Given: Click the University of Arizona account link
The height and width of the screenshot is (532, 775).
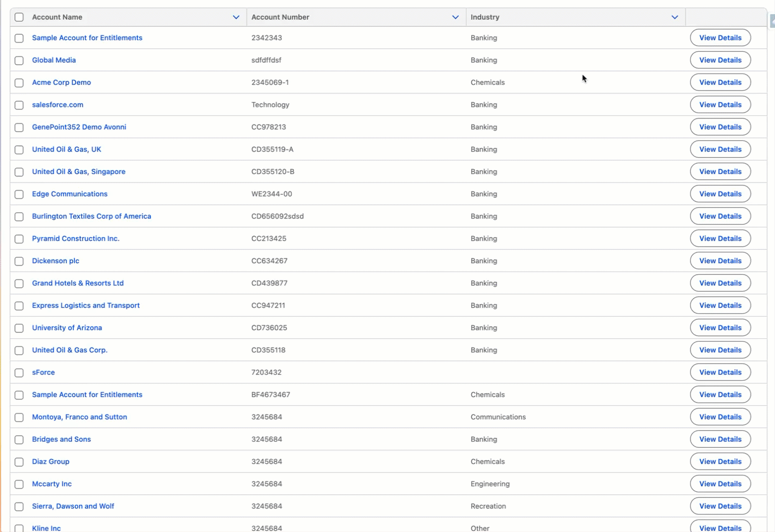Looking at the screenshot, I should pos(67,328).
